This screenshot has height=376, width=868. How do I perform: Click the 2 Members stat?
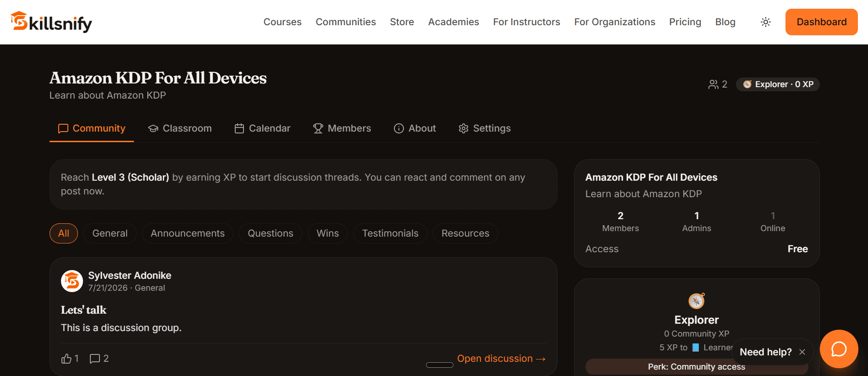[620, 221]
